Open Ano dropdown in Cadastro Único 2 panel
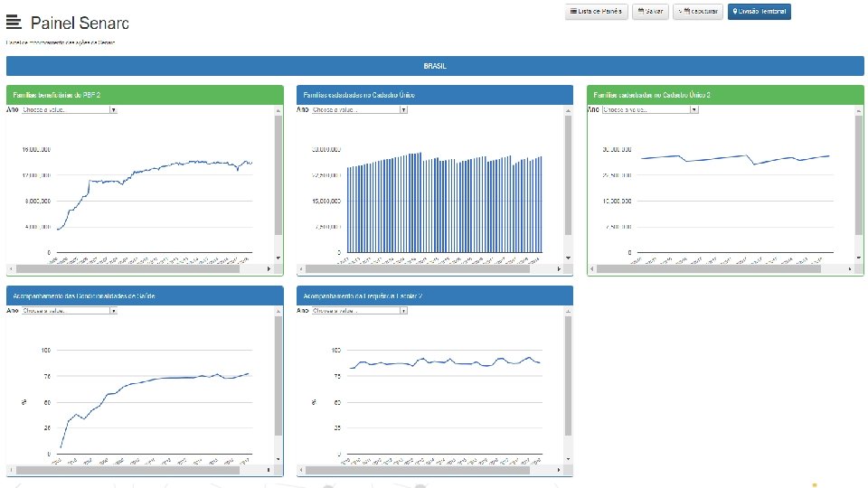 [650, 109]
